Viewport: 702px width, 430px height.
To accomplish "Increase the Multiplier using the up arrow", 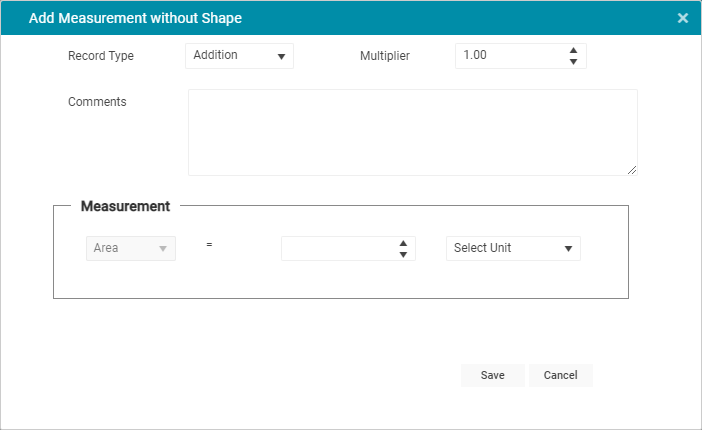I will pyautogui.click(x=573, y=50).
